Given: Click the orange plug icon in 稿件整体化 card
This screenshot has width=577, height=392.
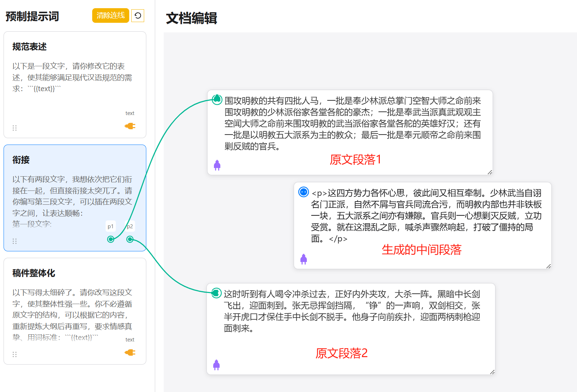Looking at the screenshot, I should [x=130, y=352].
